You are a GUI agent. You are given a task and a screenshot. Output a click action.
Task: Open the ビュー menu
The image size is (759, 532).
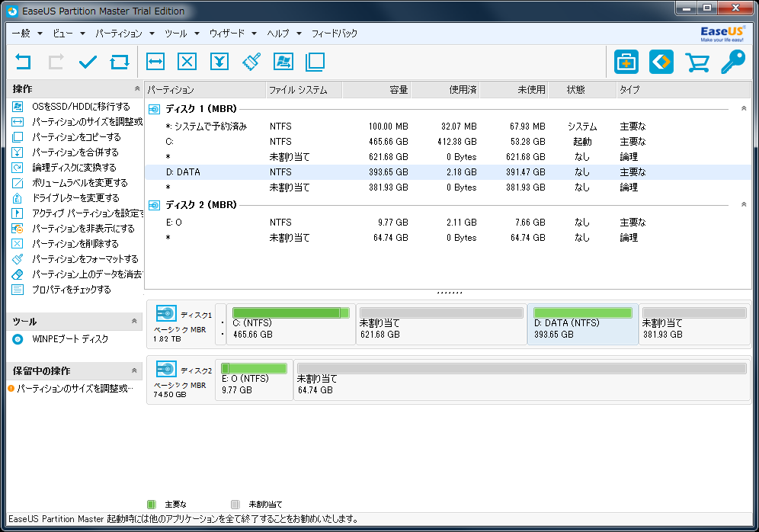click(x=69, y=34)
